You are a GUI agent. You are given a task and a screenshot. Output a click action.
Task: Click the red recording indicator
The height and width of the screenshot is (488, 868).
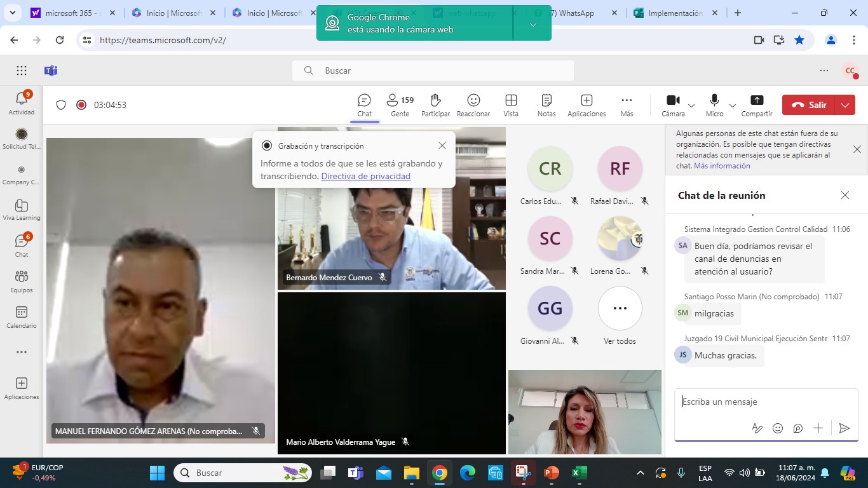81,105
